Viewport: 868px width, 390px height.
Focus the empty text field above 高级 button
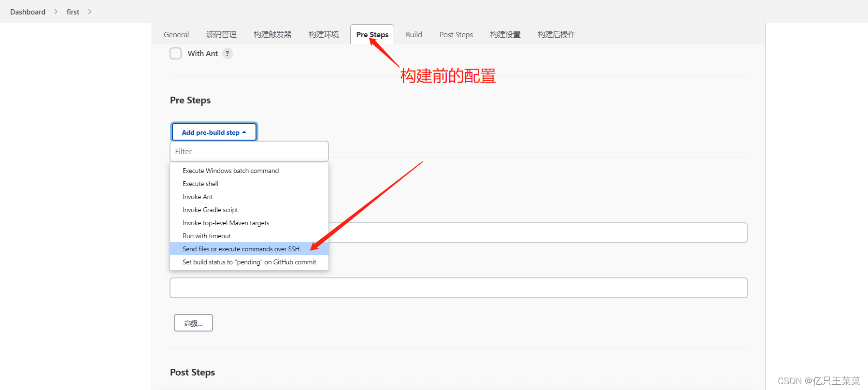click(x=458, y=288)
